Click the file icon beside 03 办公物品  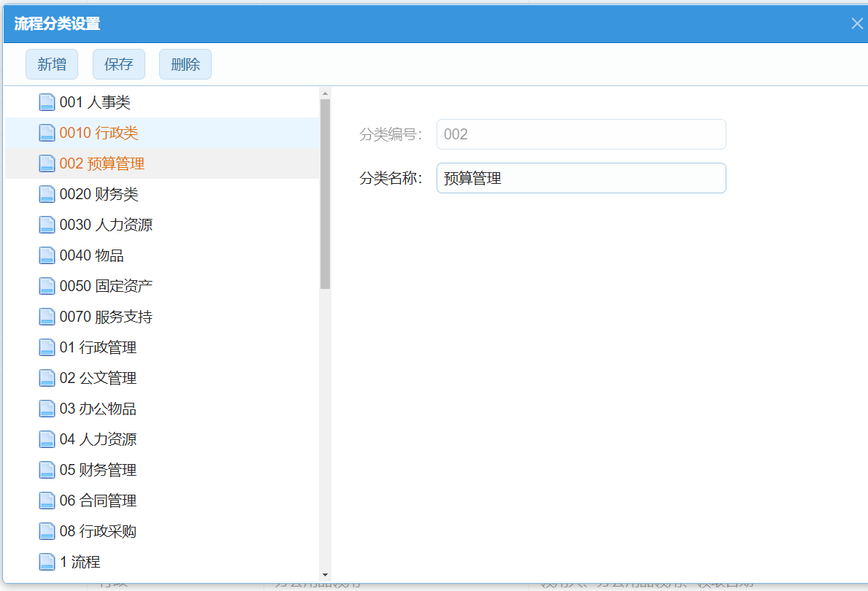(47, 409)
